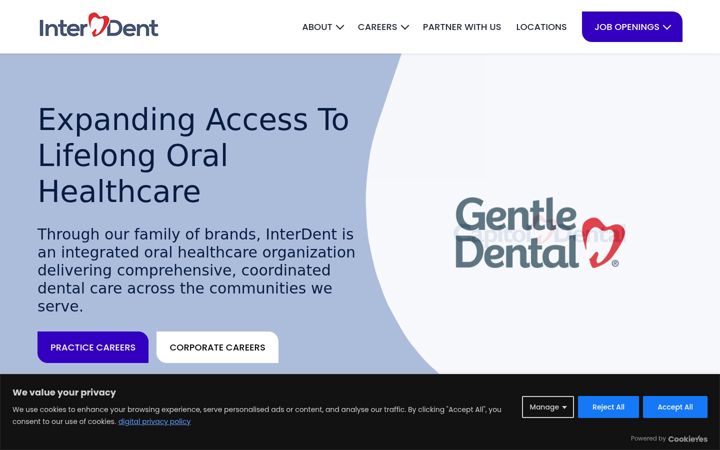This screenshot has width=720, height=450.
Task: Reject all cookies
Action: tap(608, 407)
